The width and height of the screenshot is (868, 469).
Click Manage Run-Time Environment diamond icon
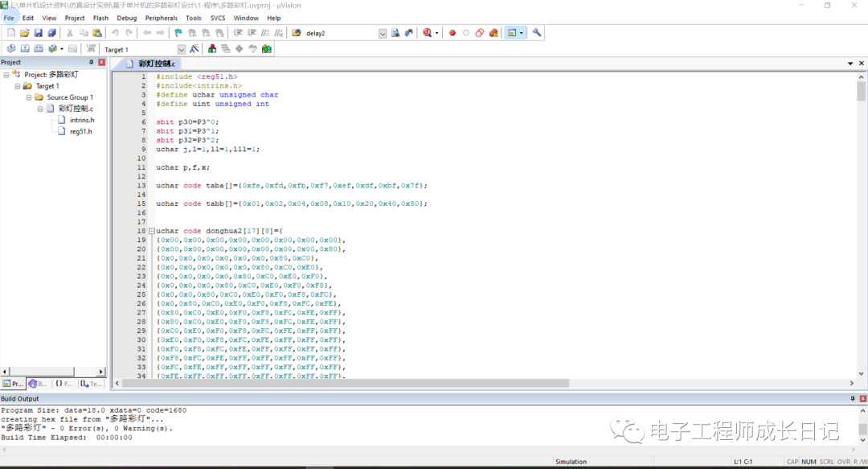point(240,49)
